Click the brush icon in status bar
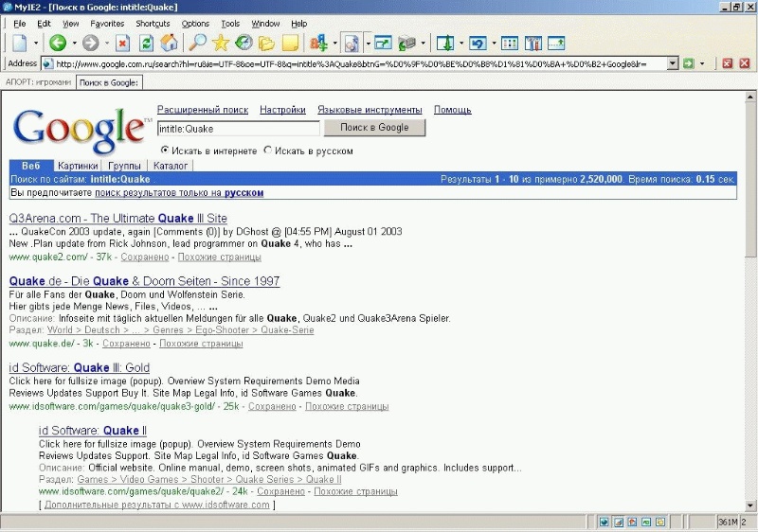This screenshot has width=758, height=532. click(619, 522)
